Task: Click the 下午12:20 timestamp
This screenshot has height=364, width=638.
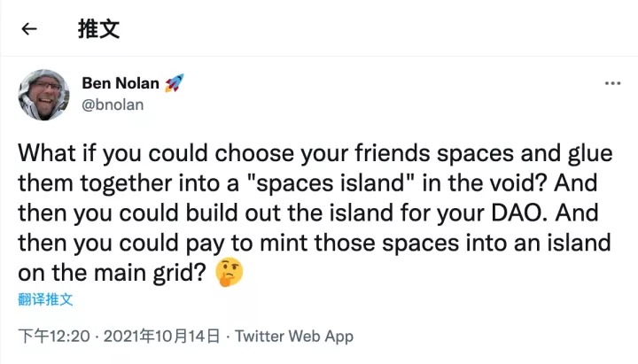Action: 55,337
